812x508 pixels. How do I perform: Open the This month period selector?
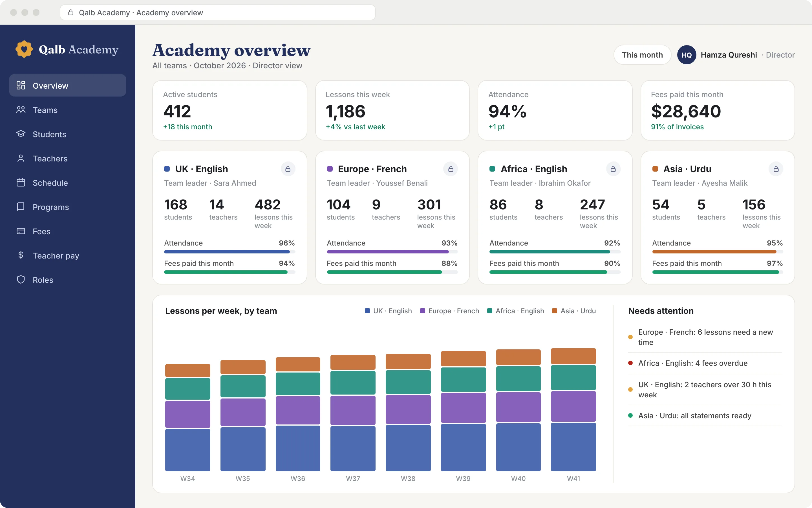click(642, 55)
